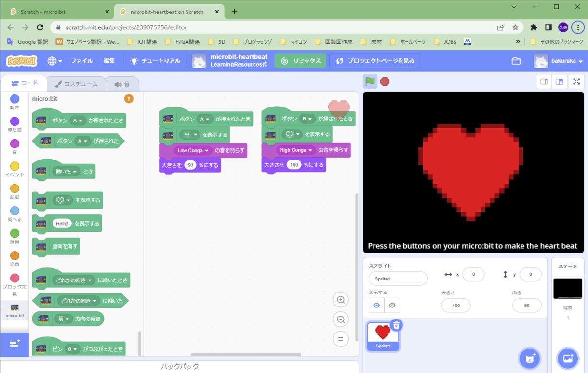
Task: Open the choose sprite cat button
Action: [530, 358]
